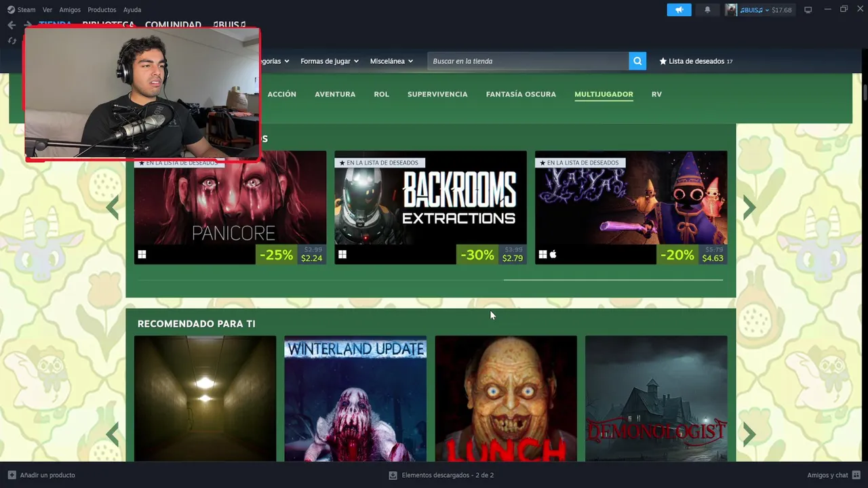This screenshot has width=868, height=488.
Task: Click the Windows icon on PANICORE card
Action: click(x=142, y=255)
